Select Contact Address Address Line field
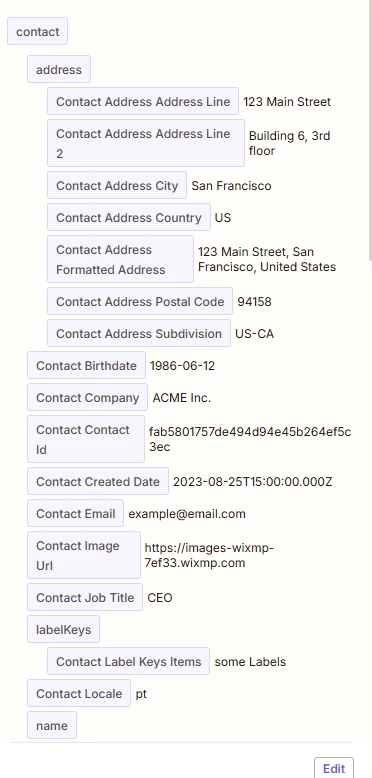Screen dimensions: 372x778 (x=143, y=102)
